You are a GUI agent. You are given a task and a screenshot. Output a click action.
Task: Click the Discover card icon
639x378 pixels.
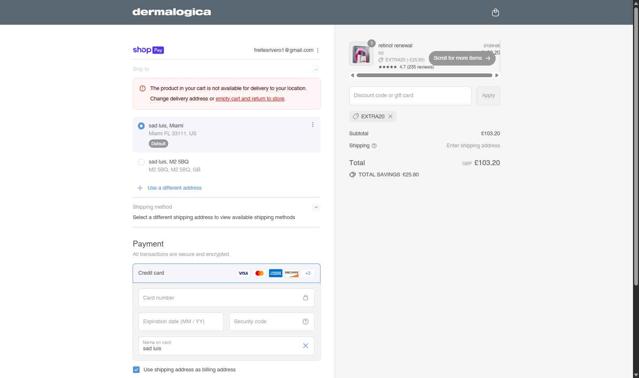292,273
